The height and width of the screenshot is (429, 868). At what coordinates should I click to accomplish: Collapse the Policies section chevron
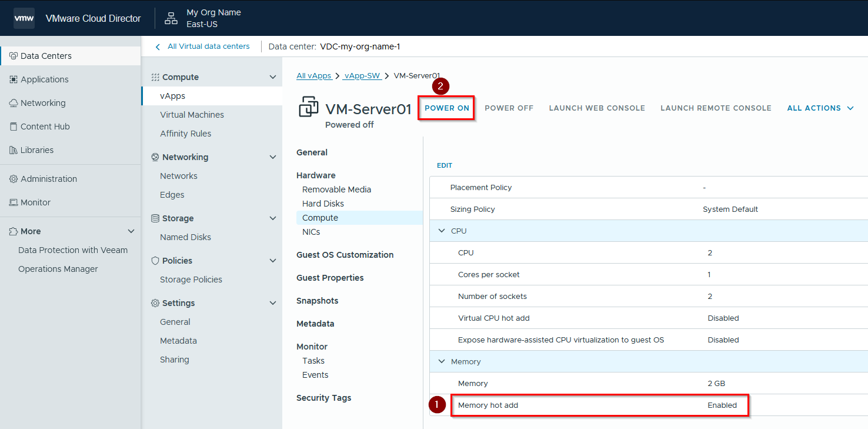(272, 261)
